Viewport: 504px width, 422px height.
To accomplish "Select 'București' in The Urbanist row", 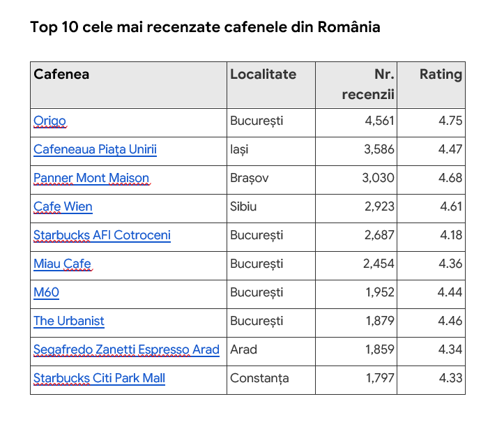I will [257, 321].
